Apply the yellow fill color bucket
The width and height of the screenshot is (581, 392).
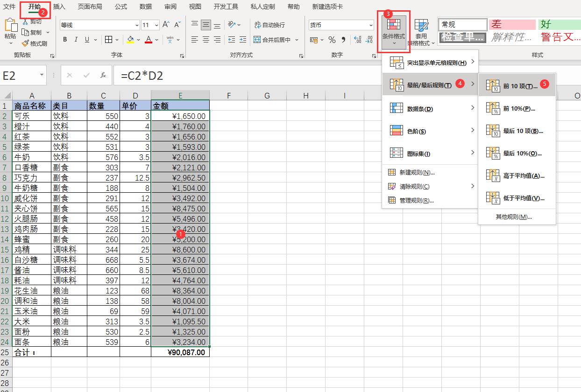130,40
